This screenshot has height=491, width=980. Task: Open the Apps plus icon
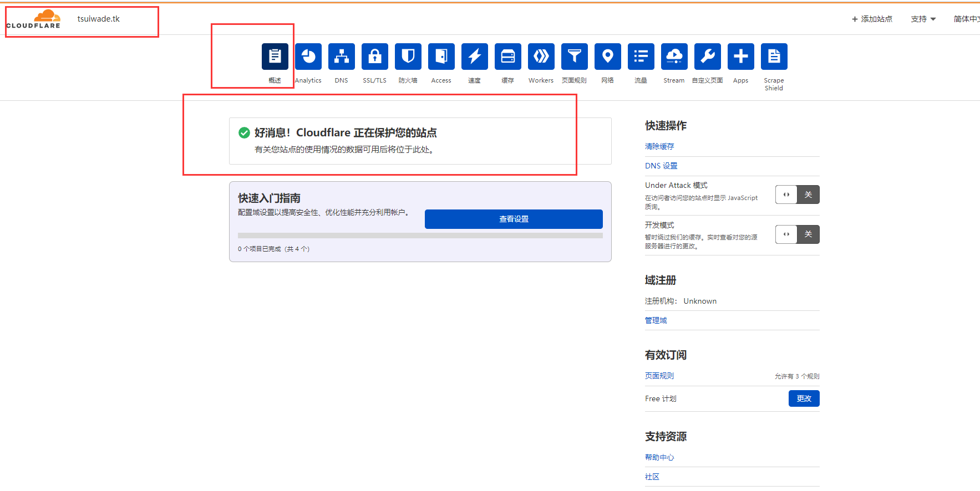[741, 57]
